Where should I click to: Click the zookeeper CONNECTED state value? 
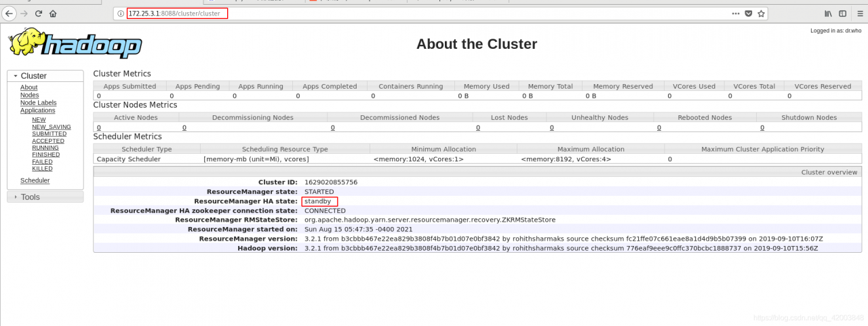pyautogui.click(x=325, y=211)
